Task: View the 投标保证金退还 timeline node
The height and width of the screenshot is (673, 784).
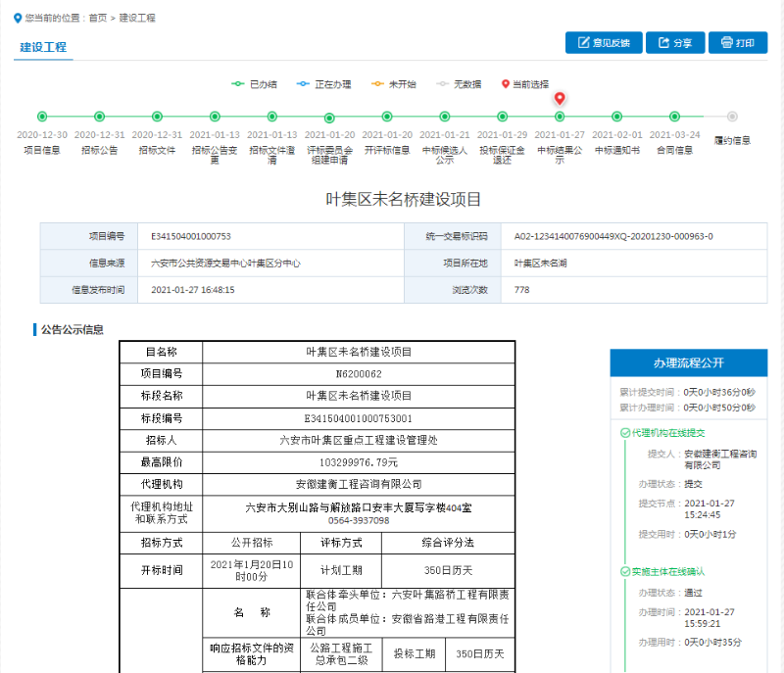Action: 502,117
